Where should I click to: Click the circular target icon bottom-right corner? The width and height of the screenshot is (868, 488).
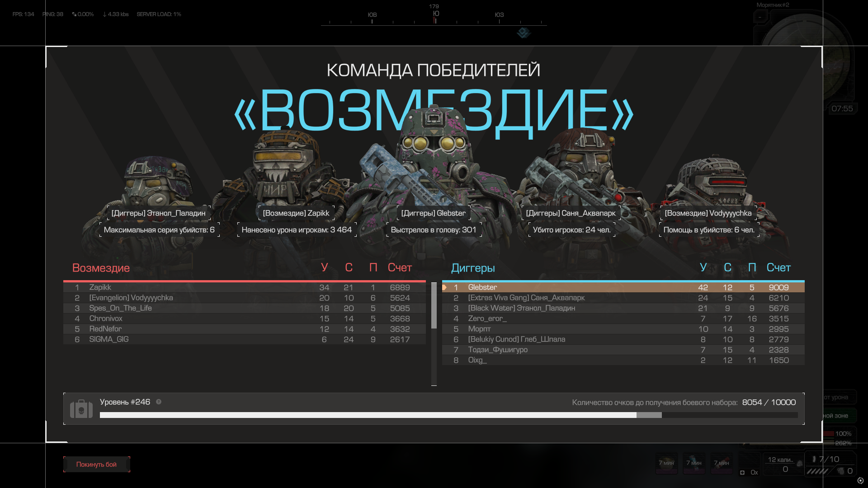[860, 480]
